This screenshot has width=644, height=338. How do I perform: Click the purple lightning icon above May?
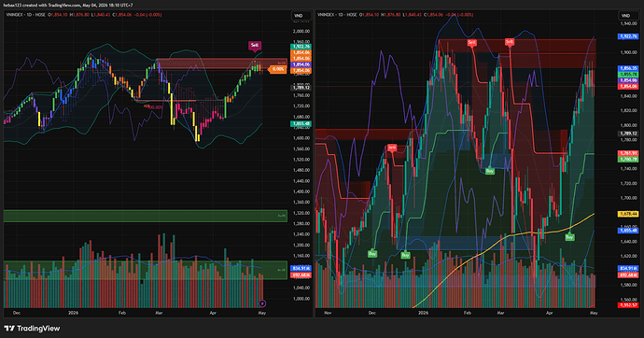[x=262, y=303]
